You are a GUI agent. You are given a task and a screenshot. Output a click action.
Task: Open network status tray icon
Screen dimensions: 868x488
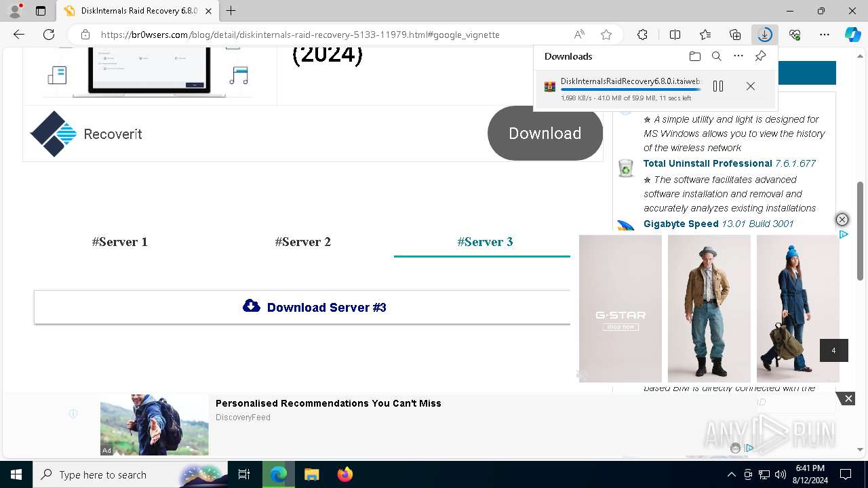[x=764, y=474]
